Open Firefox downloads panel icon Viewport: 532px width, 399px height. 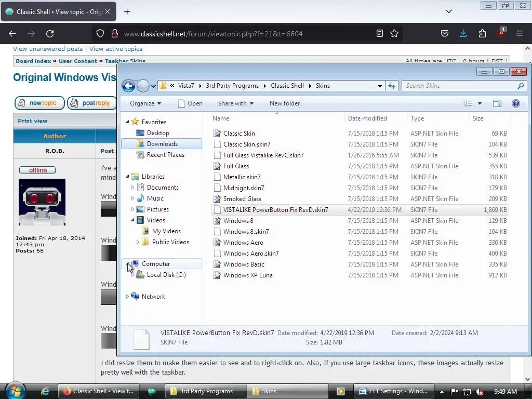coord(463,33)
